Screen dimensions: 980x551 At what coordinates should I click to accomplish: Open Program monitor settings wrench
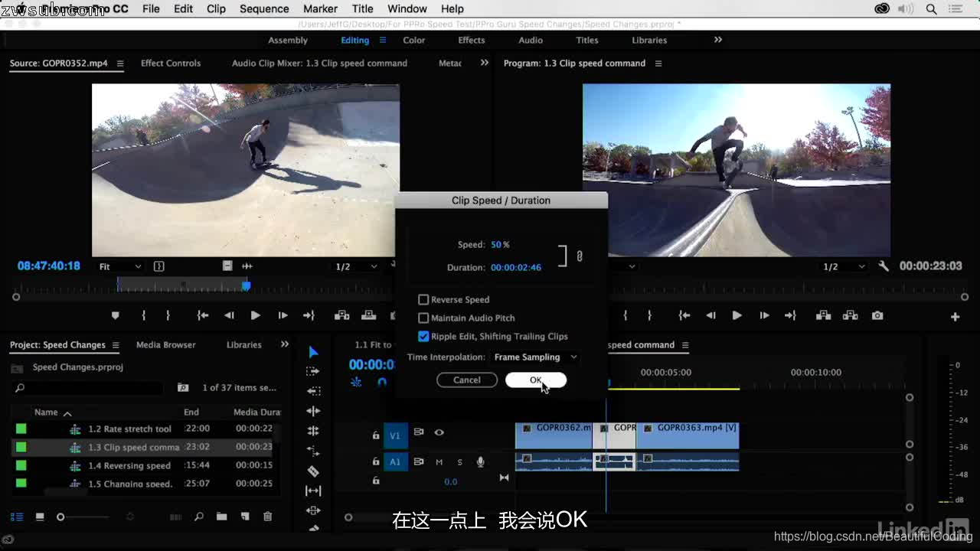pyautogui.click(x=884, y=266)
